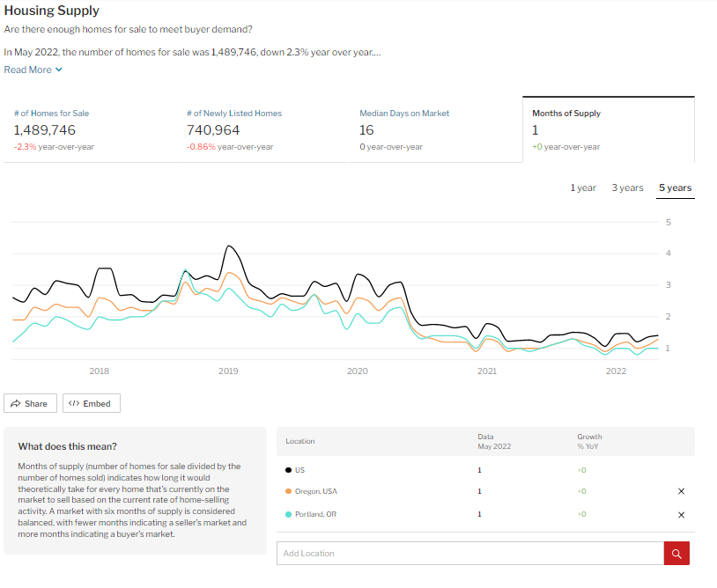Click the teal Portland legend dot
The image size is (717, 588).
[x=289, y=515]
